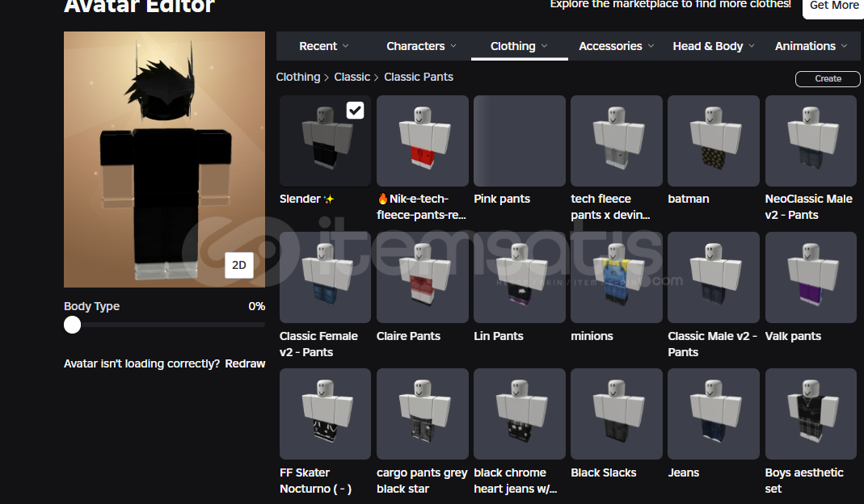Expand the Head & Body dropdown chevron
This screenshot has height=504, width=864.
[752, 46]
